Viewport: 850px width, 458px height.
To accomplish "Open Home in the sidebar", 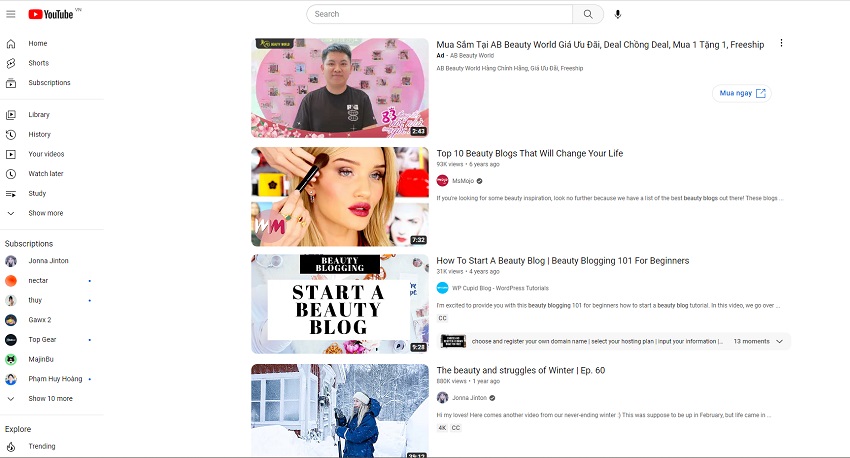I will pyautogui.click(x=38, y=43).
